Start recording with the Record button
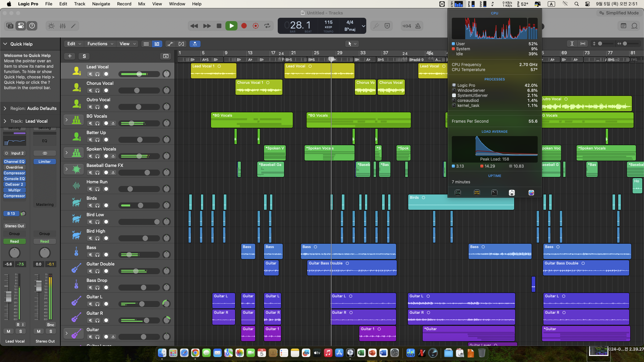The height and width of the screenshot is (362, 644). (244, 26)
